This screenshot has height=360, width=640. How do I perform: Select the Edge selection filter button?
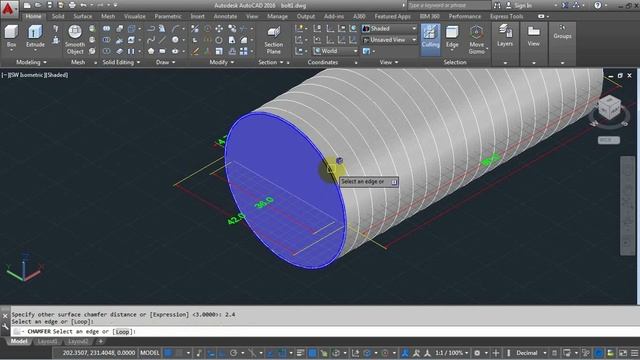[452, 37]
